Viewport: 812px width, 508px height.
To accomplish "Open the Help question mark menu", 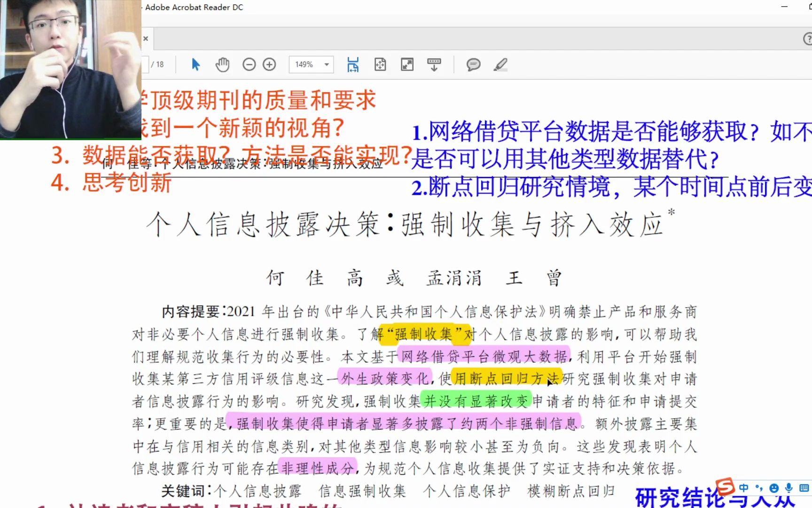I will (808, 37).
